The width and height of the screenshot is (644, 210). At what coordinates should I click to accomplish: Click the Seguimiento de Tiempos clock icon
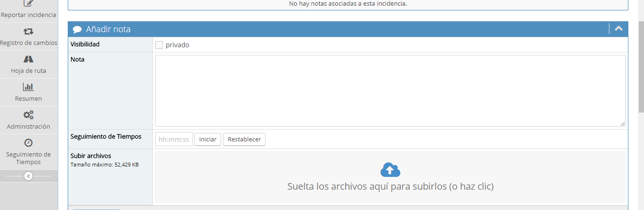[28, 143]
